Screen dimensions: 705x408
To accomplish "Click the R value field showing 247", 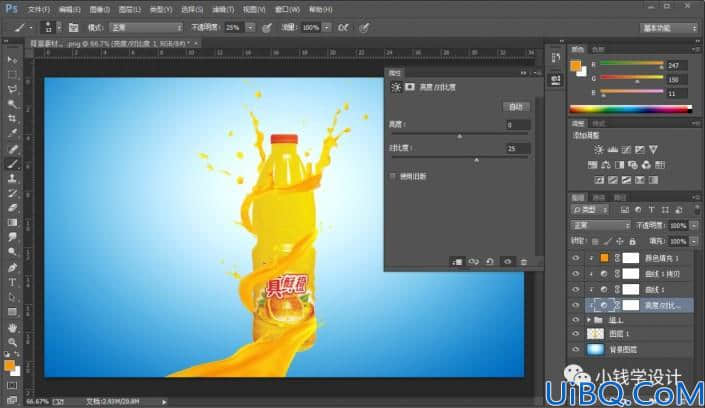I will [x=677, y=66].
